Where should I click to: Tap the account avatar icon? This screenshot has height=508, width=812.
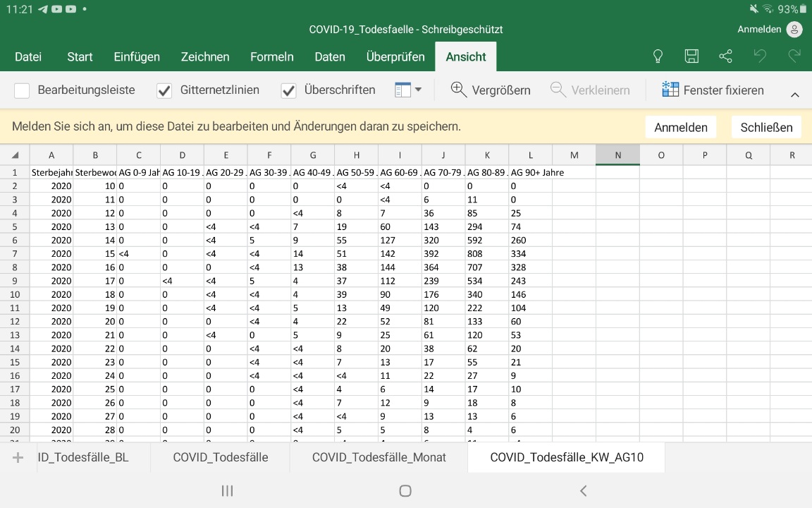click(794, 30)
